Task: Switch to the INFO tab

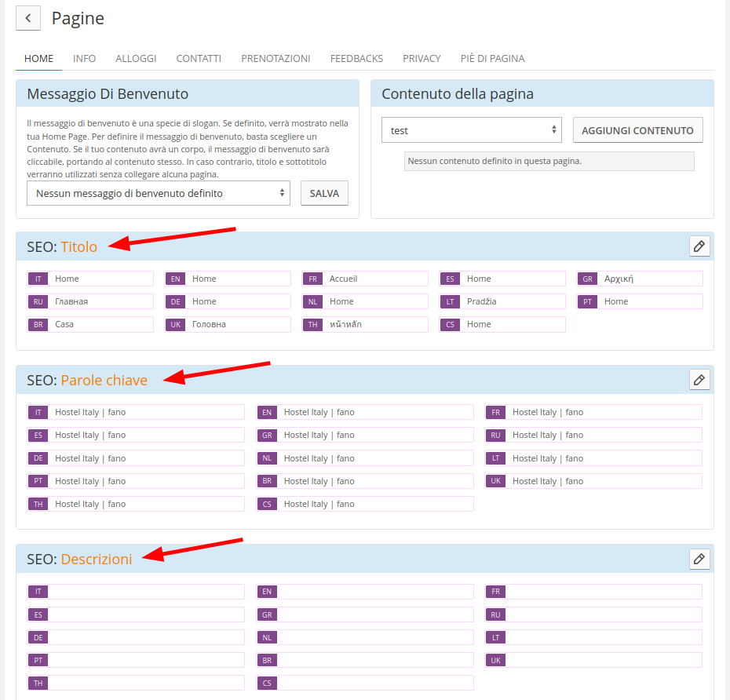Action: pos(84,58)
